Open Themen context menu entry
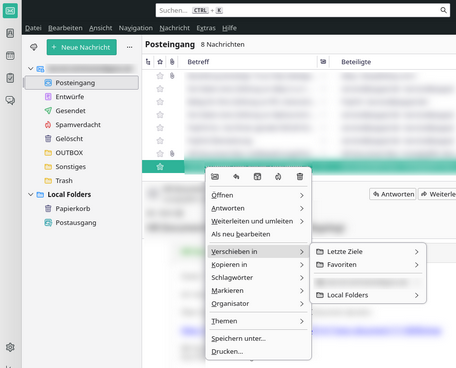Screen dimensions: 456x368 (x=258, y=321)
